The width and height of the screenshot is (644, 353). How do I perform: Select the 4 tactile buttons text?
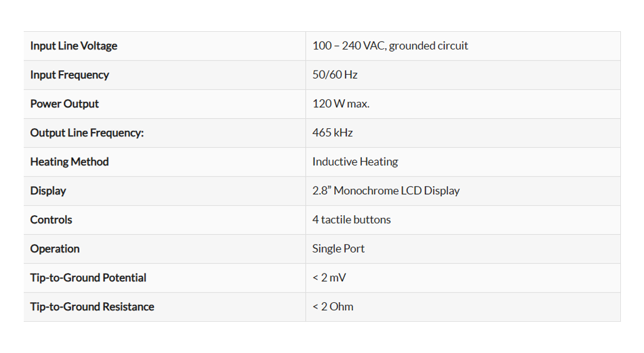pos(351,220)
